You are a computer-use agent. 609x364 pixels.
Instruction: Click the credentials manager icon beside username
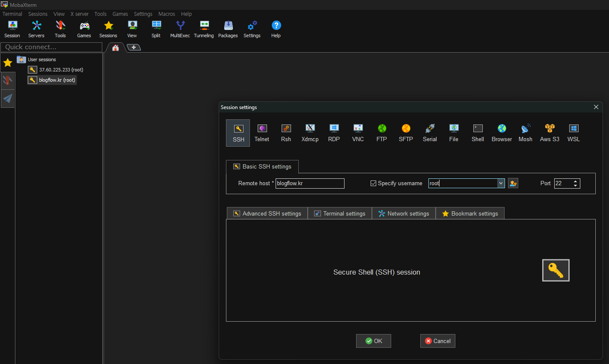coord(513,183)
